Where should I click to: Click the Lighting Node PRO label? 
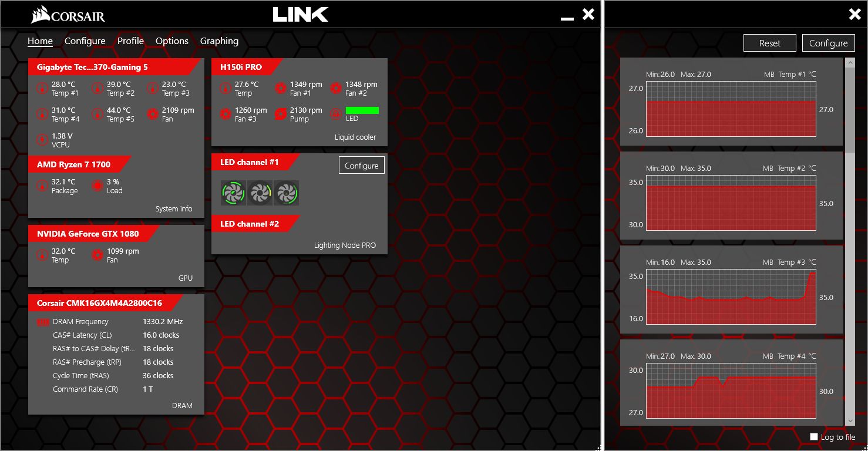(345, 245)
